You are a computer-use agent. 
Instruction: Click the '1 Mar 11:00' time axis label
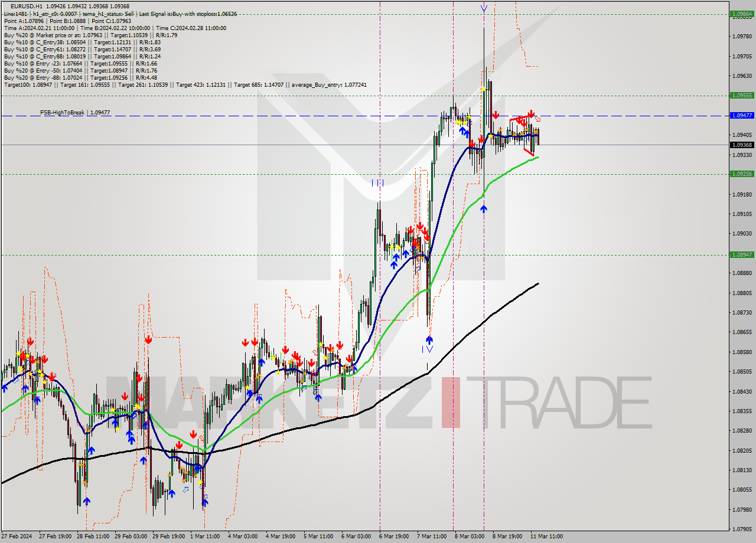[205, 537]
